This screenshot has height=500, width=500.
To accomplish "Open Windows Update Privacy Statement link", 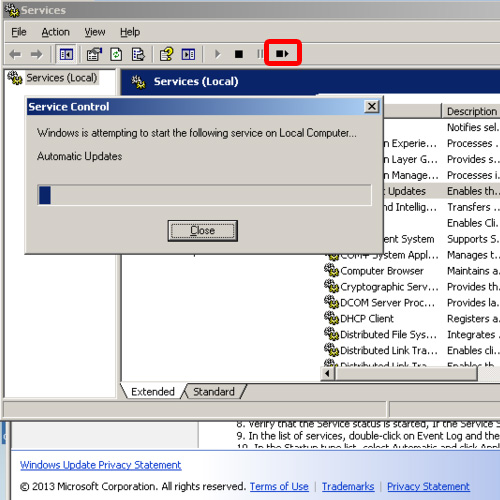I will point(101,465).
